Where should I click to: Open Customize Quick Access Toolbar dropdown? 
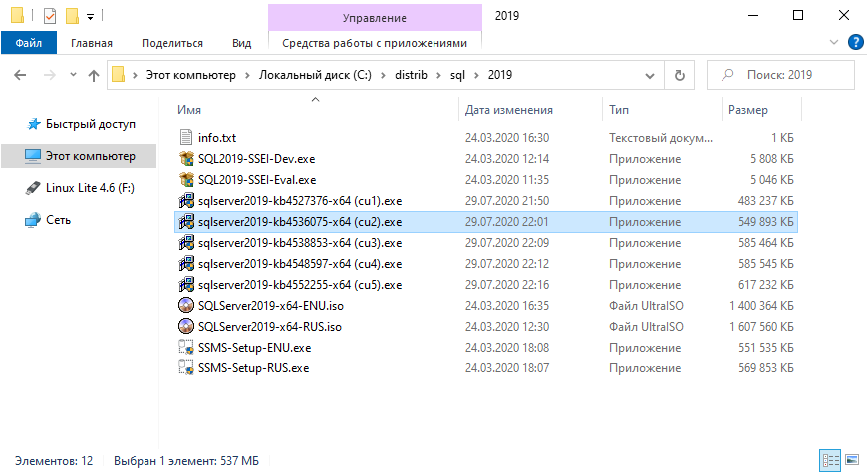tap(90, 17)
